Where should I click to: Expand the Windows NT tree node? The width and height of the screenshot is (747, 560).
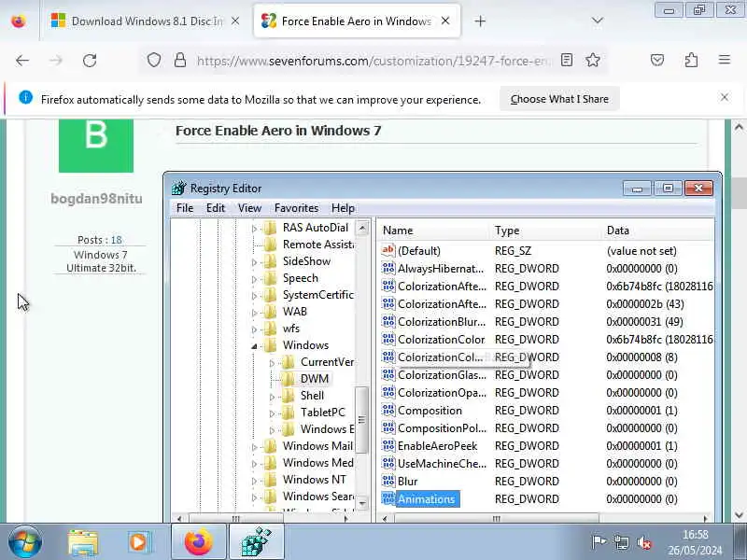254,481
